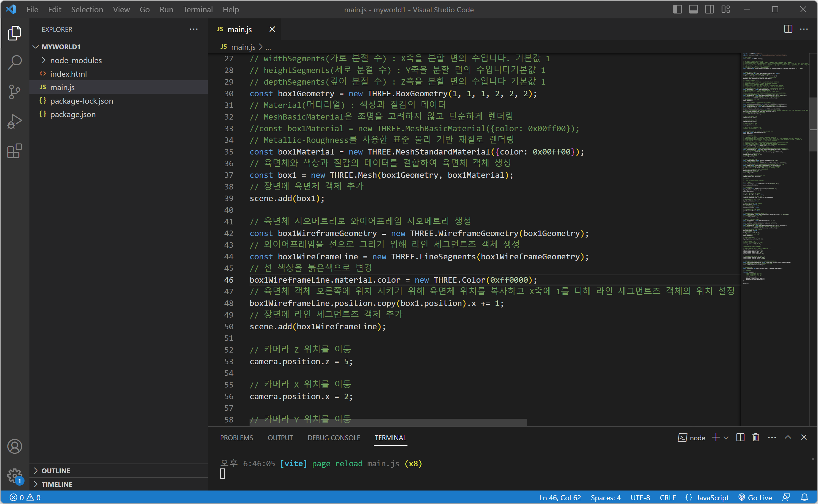The height and width of the screenshot is (504, 818).
Task: Open the Extensions view
Action: (x=14, y=151)
